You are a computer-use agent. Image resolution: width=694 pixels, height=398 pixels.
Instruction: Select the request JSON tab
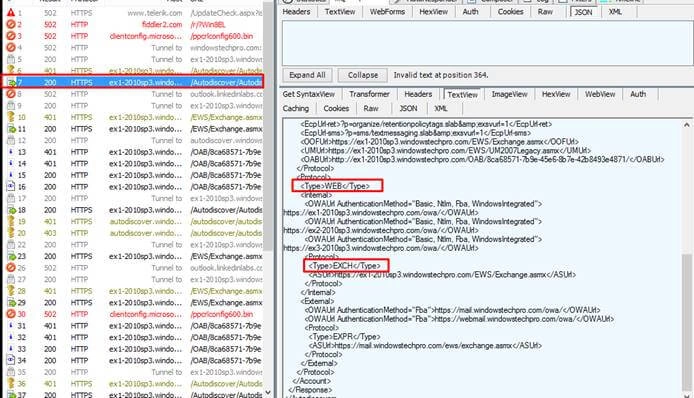(x=583, y=12)
